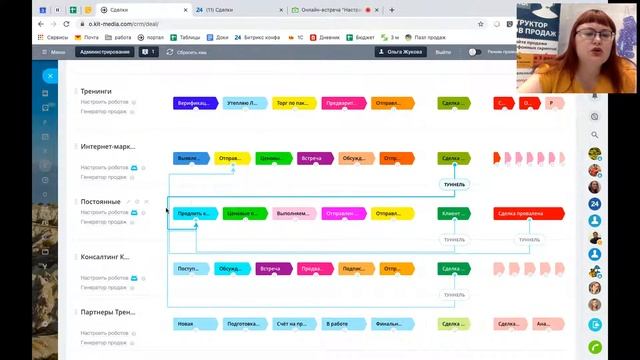Click Настроить роботов under Партнеры Трен...

pos(104,333)
